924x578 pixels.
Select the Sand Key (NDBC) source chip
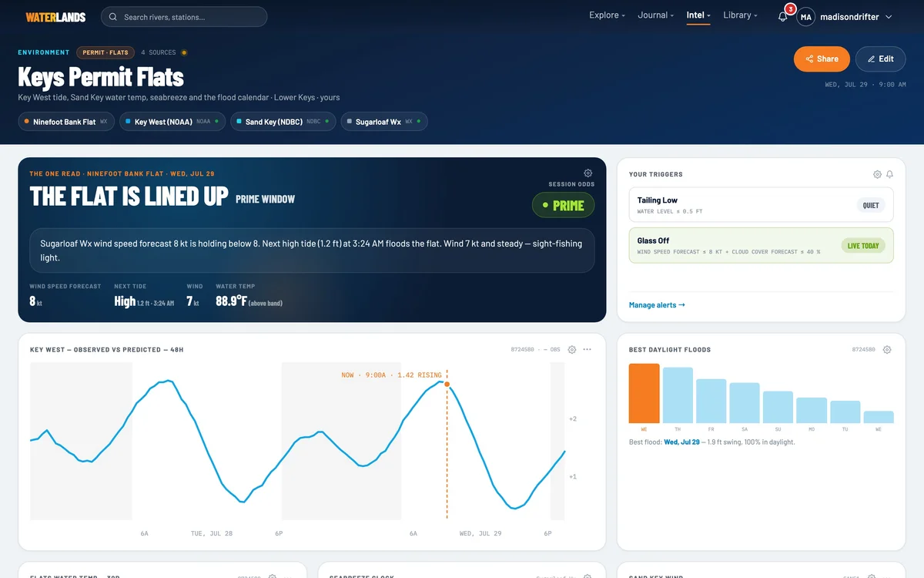[x=283, y=122]
